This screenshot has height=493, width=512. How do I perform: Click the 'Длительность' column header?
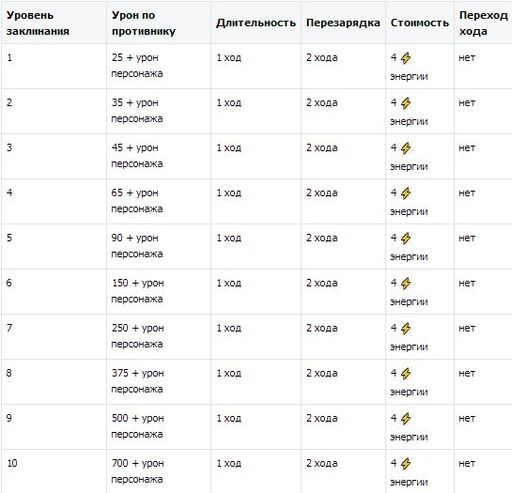click(x=256, y=23)
